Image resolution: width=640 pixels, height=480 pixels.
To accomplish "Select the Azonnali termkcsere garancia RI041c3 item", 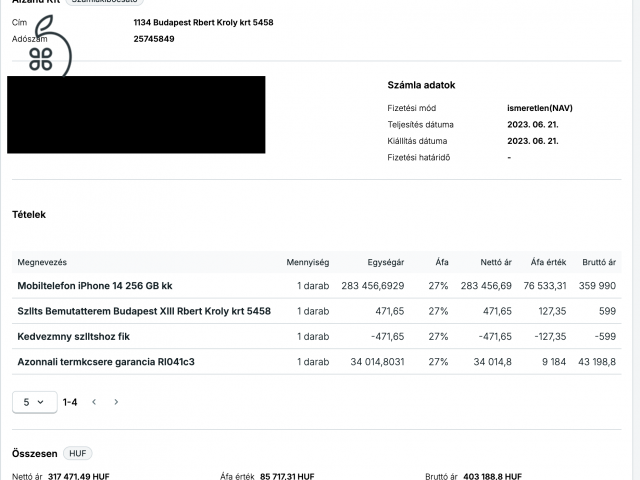I will (106, 362).
